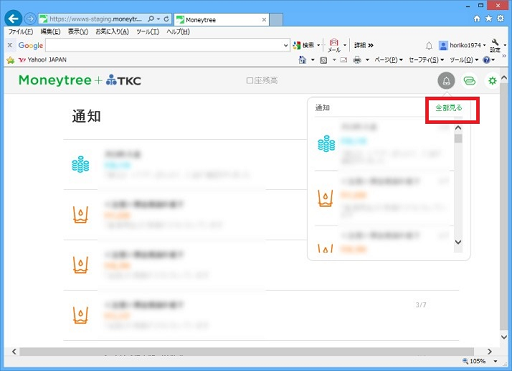
Task: Open the ページ(P) dropdown
Action: tap(388, 60)
